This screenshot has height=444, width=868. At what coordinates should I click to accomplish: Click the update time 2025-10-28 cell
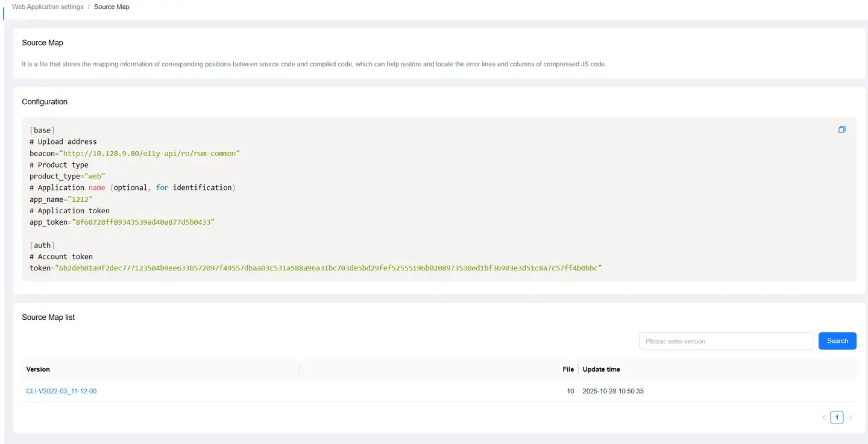613,392
